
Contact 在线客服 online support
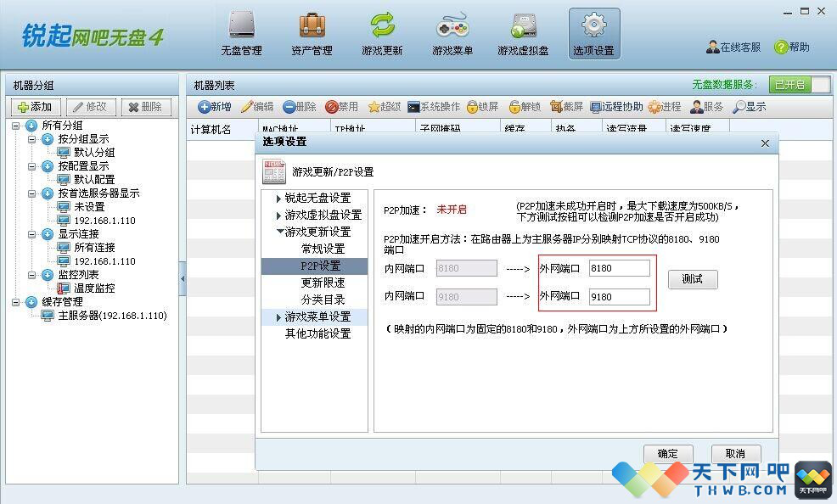click(x=733, y=48)
